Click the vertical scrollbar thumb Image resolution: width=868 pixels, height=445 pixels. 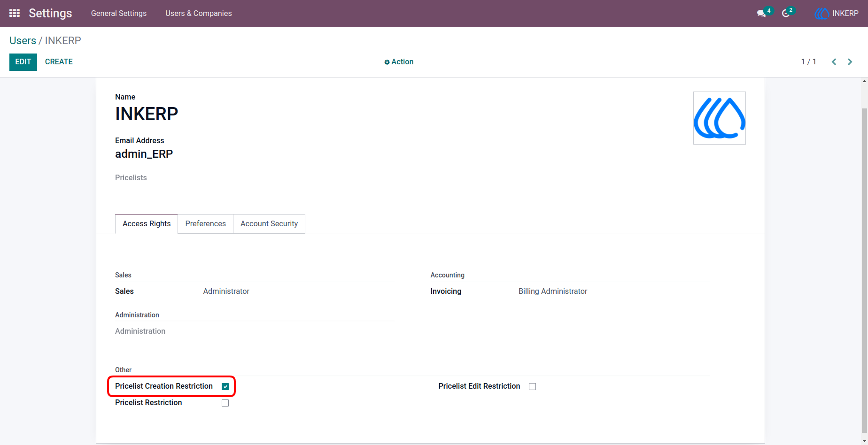(864, 270)
